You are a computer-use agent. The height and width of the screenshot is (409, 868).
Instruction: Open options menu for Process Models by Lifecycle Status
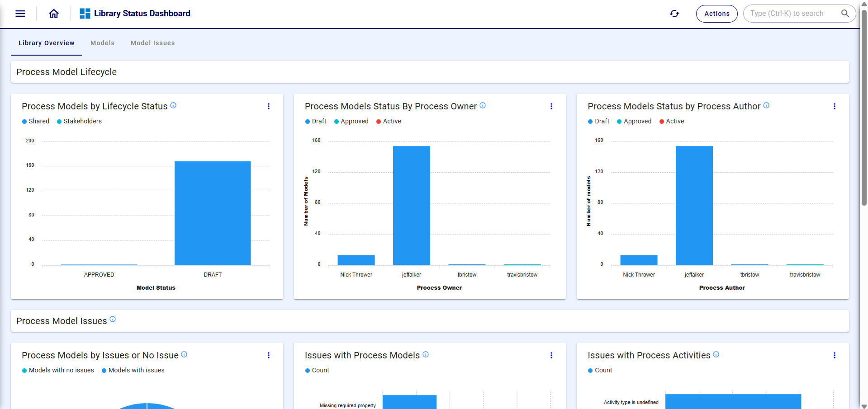269,106
